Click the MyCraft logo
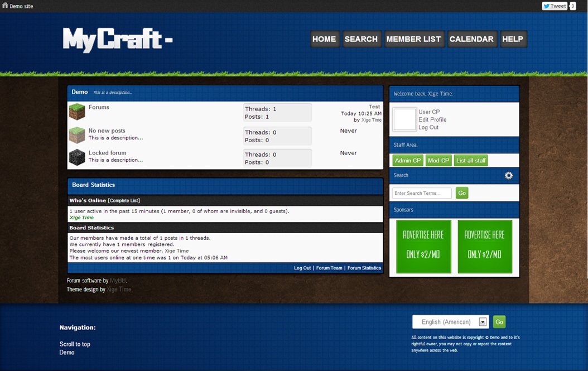588x371 pixels. point(117,40)
